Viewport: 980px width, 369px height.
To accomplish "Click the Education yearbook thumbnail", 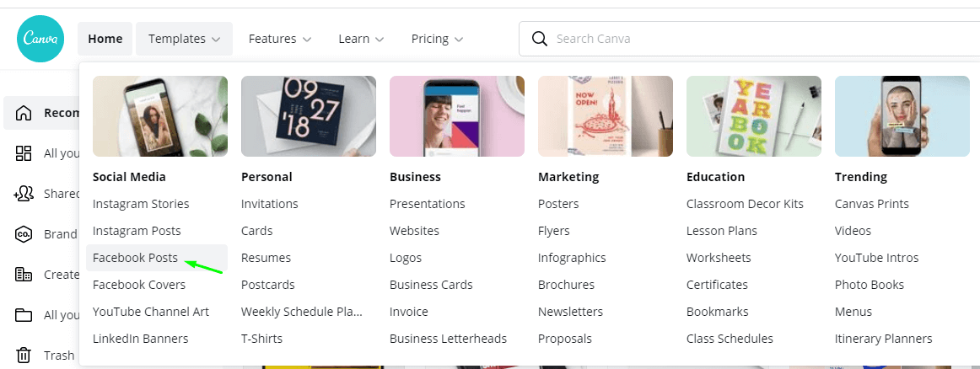I will [x=754, y=116].
